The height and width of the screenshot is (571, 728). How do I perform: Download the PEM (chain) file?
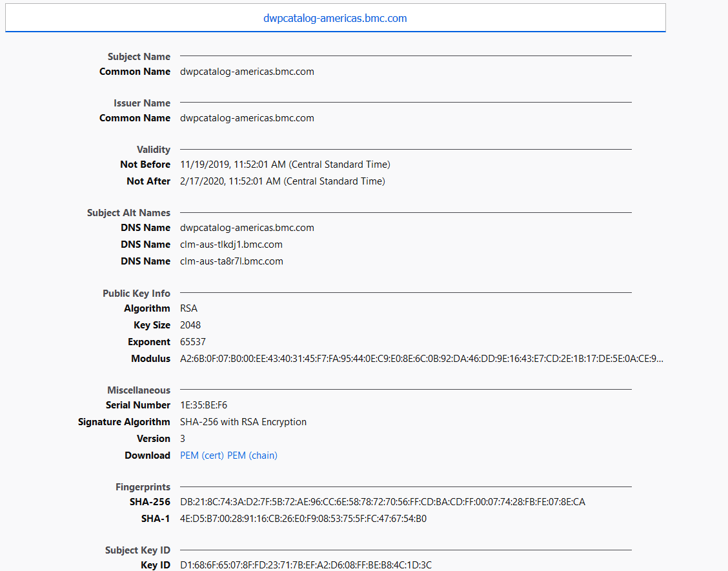(x=252, y=456)
